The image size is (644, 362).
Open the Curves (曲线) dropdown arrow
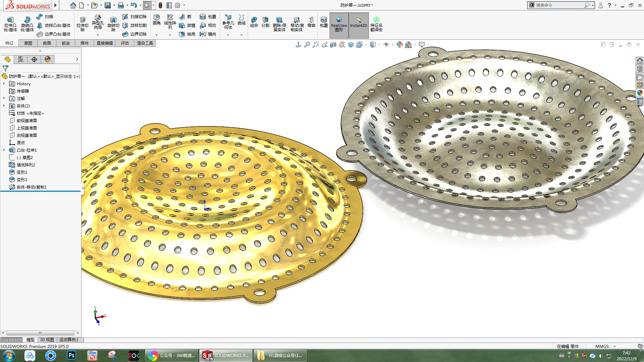[241, 35]
